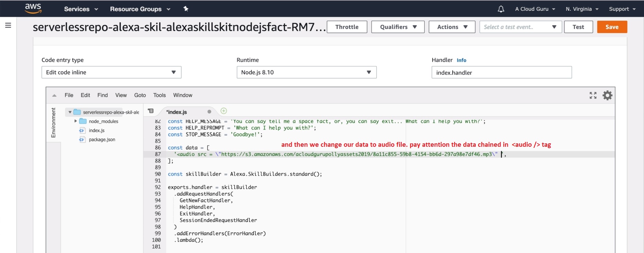644x253 pixels.
Task: Open the File menu
Action: point(69,95)
